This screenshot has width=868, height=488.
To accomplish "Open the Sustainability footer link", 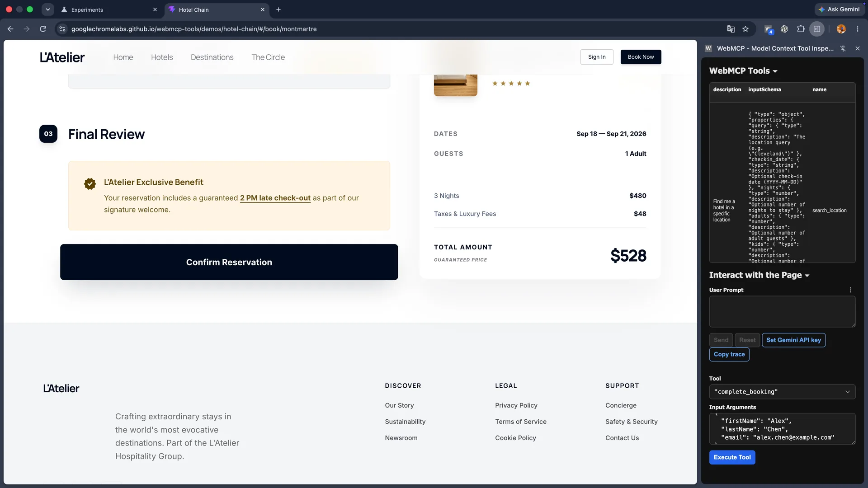I will click(405, 422).
